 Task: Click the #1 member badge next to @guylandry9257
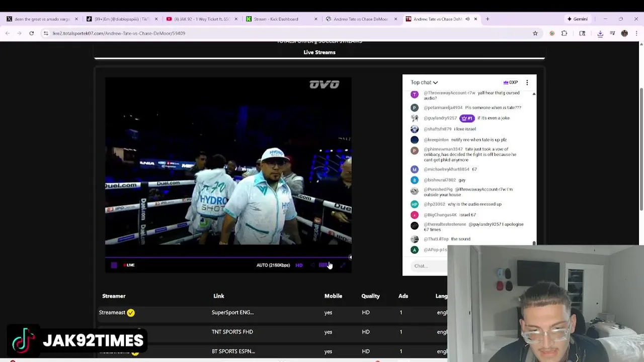click(x=467, y=118)
